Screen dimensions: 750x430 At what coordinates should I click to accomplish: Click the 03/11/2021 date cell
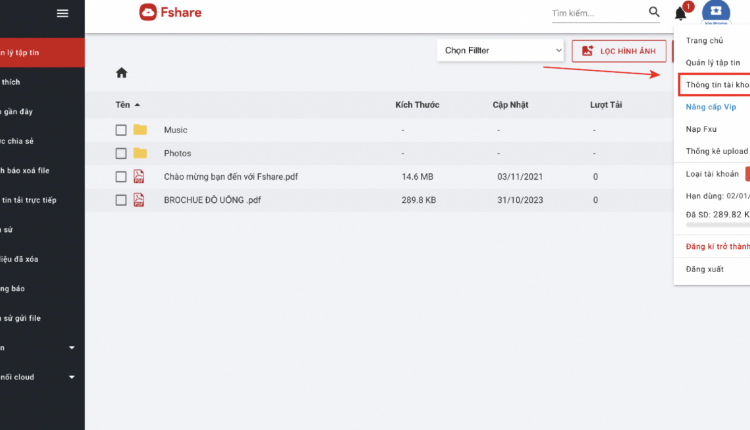520,177
